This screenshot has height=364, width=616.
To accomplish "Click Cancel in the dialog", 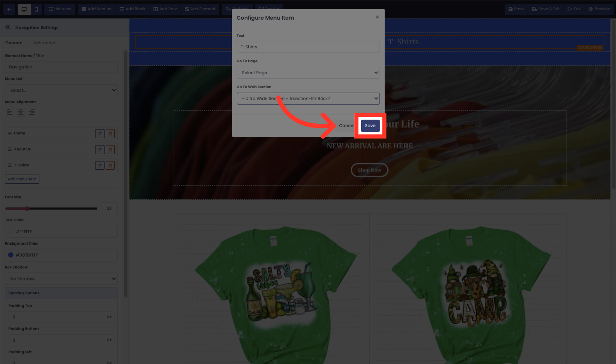I will tap(346, 126).
